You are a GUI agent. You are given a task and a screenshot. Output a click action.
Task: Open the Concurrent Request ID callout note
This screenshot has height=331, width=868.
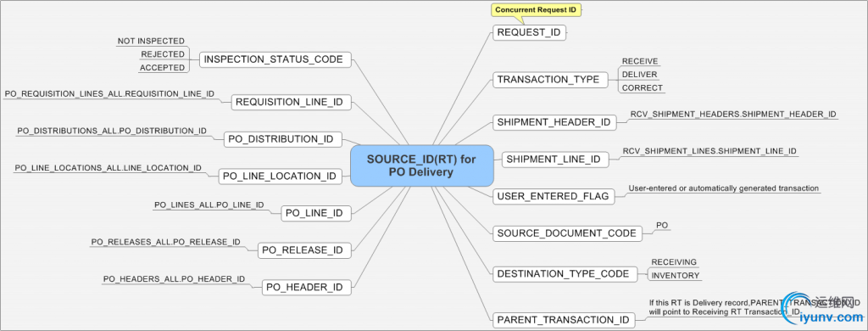pyautogui.click(x=537, y=10)
